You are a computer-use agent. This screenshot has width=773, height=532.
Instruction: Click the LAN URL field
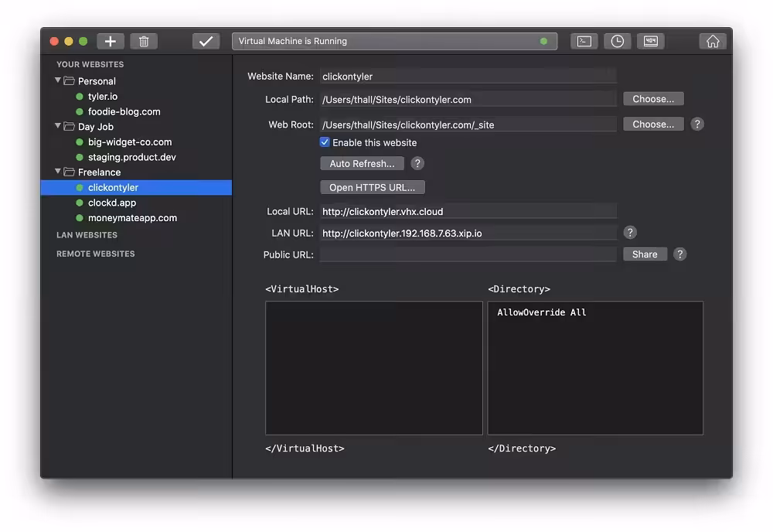[x=468, y=234]
